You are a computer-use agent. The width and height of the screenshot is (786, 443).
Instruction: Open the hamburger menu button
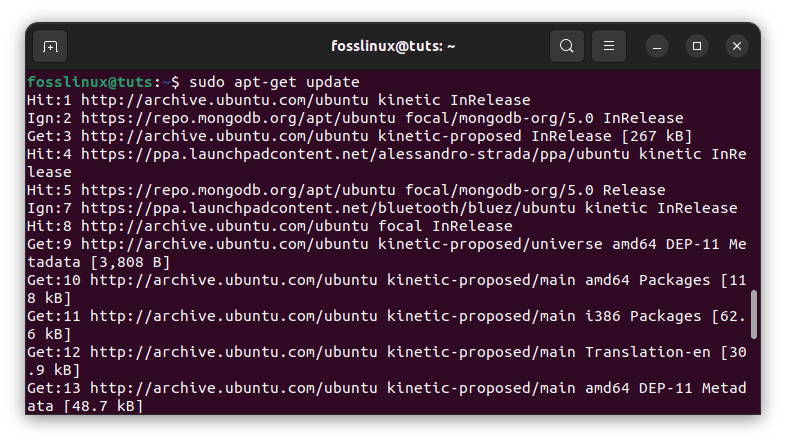pos(609,46)
